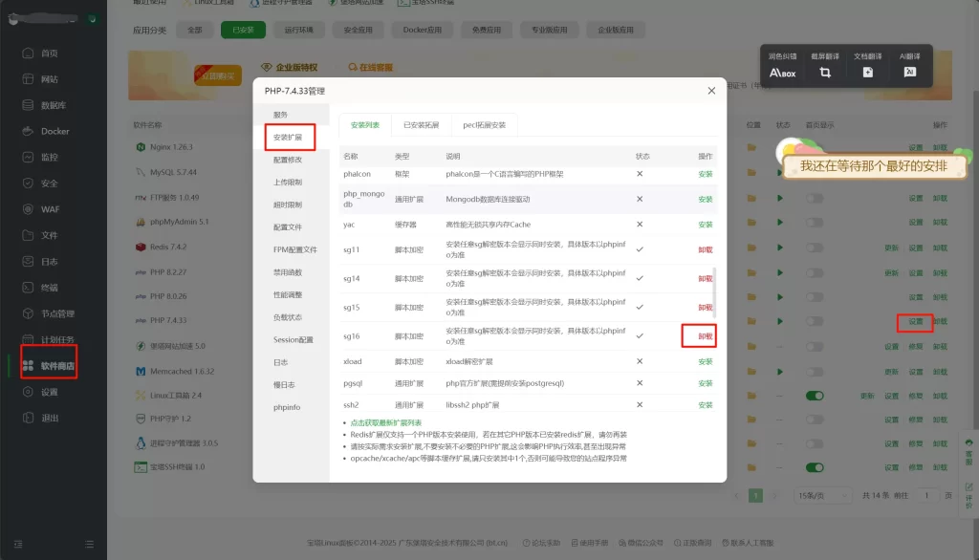Toggle the green switch on the bottom row
Screen dimensions: 979x560
tap(815, 468)
